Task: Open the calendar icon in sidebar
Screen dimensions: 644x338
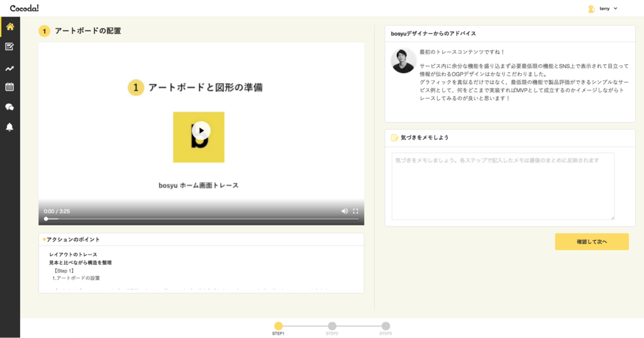Action: click(x=9, y=87)
